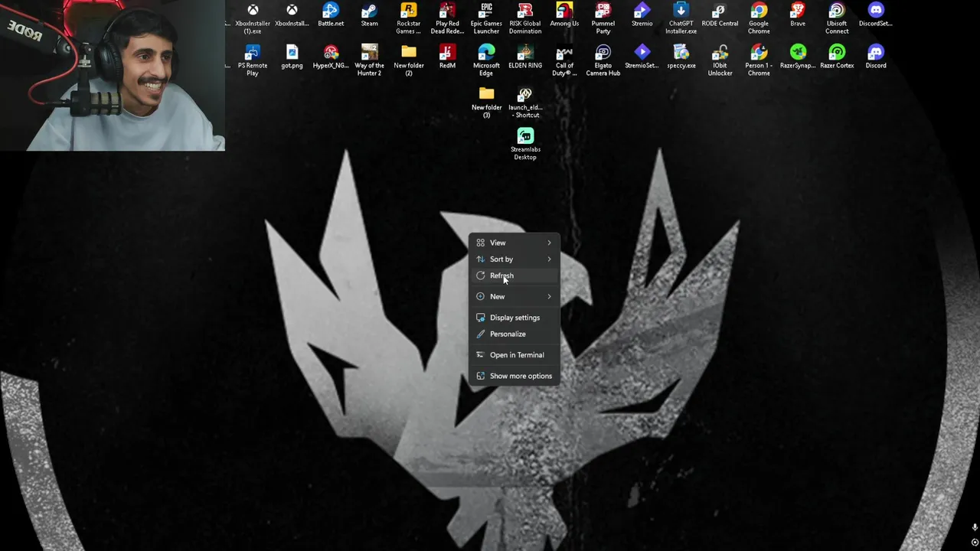Select the Way of the Hunter 2 icon
The image size is (980, 551).
[x=369, y=60]
